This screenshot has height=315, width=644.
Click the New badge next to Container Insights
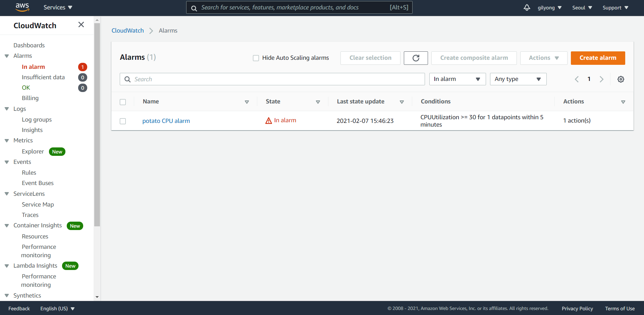coord(75,226)
